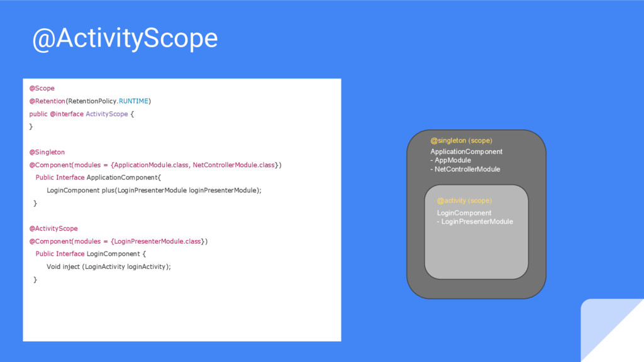Click '- AppModule' in the diagram
The width and height of the screenshot is (644, 362).
tap(450, 160)
